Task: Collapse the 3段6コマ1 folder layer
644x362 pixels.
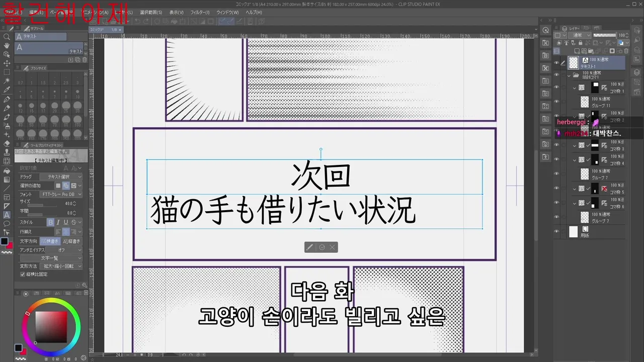Action: 569,75
